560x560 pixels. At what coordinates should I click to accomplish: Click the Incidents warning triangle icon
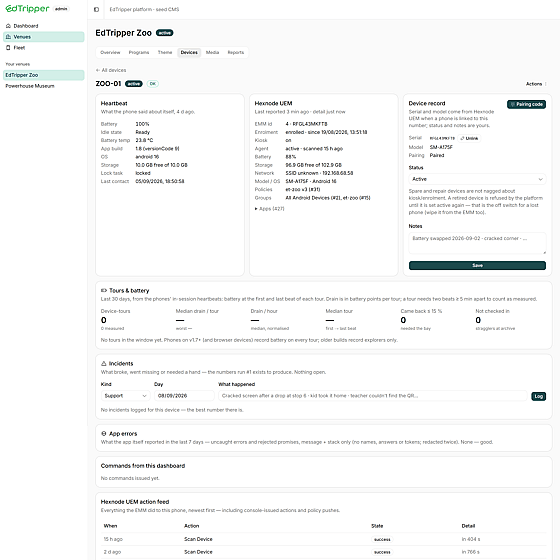click(x=104, y=363)
